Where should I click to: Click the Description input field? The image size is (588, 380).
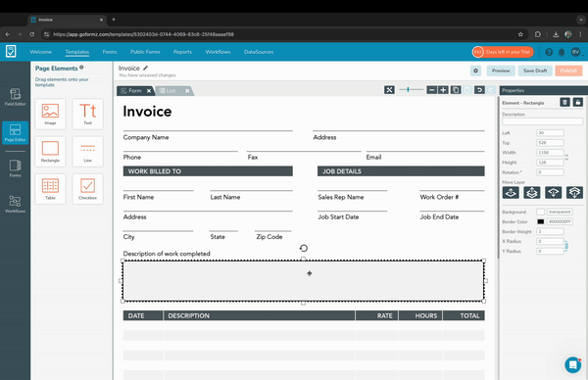click(542, 121)
